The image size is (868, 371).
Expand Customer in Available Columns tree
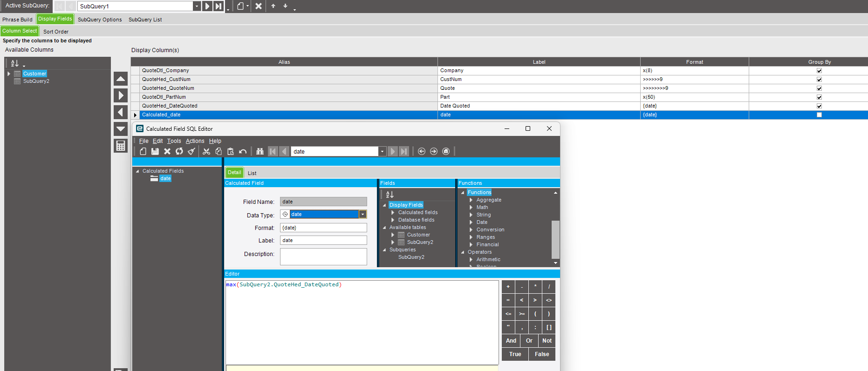coord(8,74)
